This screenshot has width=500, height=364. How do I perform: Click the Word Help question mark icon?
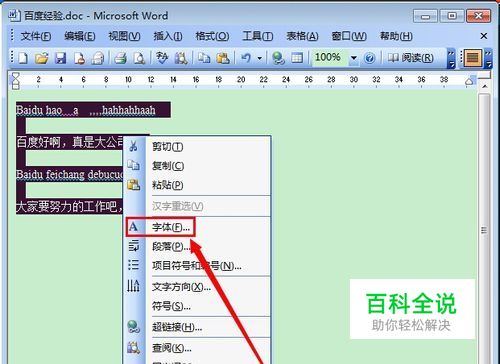[x=369, y=58]
